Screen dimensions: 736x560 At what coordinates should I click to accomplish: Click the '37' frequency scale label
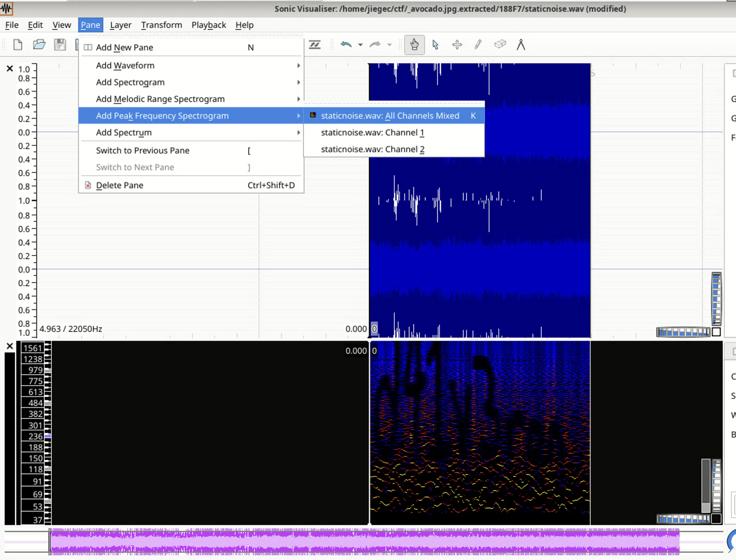coord(37,520)
